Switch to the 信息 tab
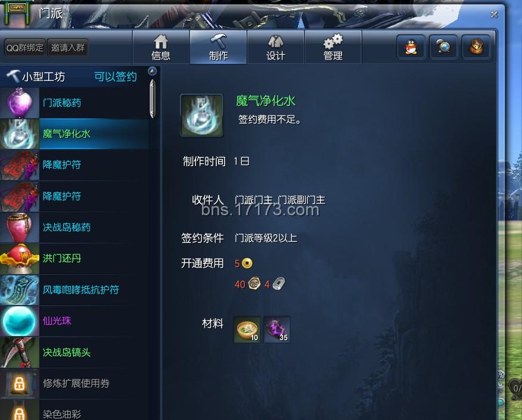The width and height of the screenshot is (522, 420). click(161, 47)
